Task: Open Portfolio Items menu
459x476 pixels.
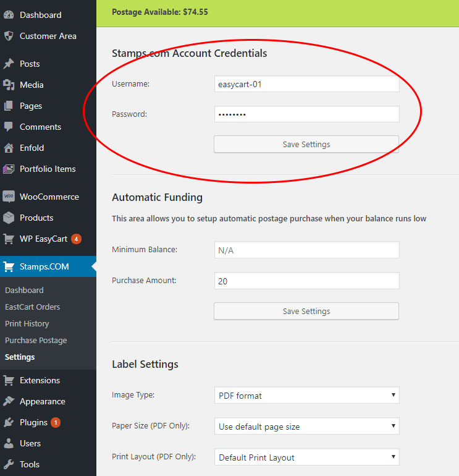Action: pos(48,169)
